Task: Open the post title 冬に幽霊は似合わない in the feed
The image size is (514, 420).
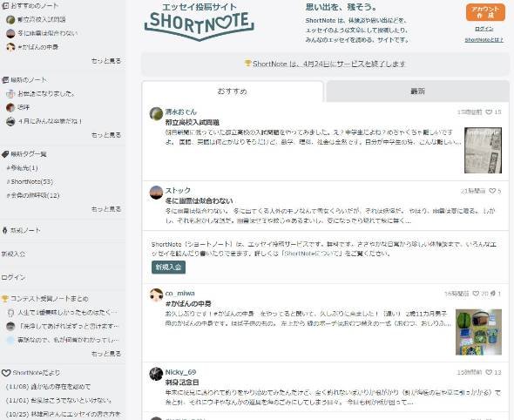Action: tap(199, 201)
